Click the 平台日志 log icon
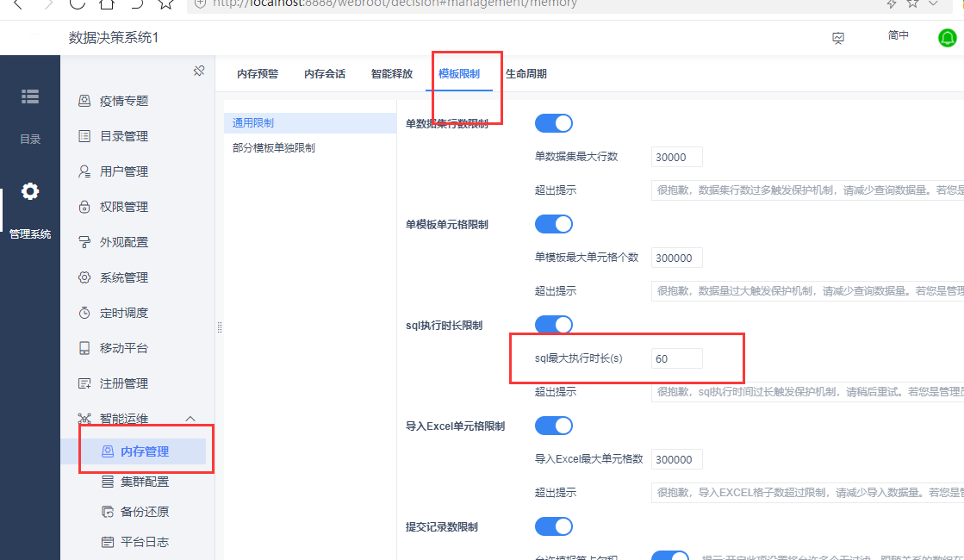Viewport: 964px width, 560px height. 108,542
